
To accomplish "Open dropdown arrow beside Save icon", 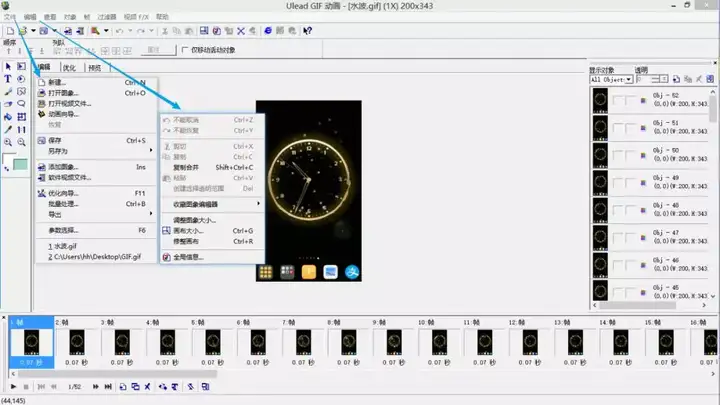I will click(54, 31).
